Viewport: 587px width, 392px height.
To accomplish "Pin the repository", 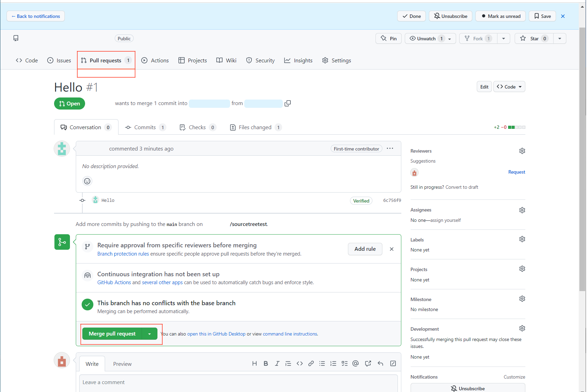I will point(389,39).
